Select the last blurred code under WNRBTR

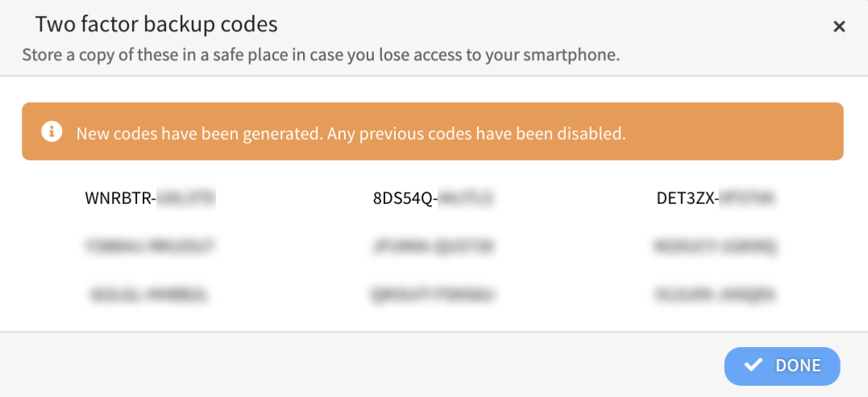(151, 295)
